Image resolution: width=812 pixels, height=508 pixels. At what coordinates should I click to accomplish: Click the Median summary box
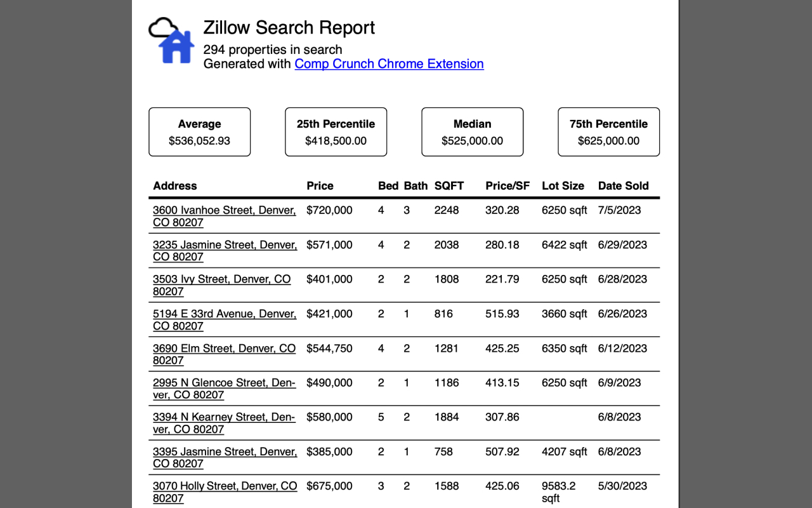click(473, 132)
